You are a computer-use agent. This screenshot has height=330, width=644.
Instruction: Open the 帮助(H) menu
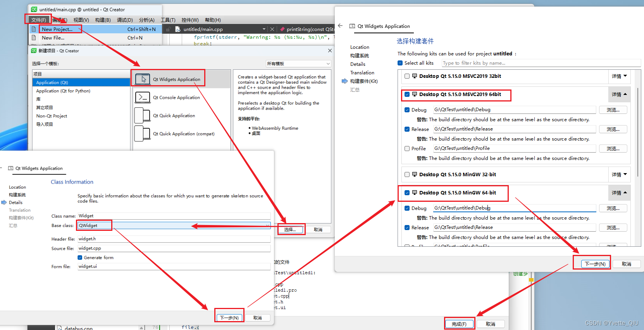tap(213, 20)
